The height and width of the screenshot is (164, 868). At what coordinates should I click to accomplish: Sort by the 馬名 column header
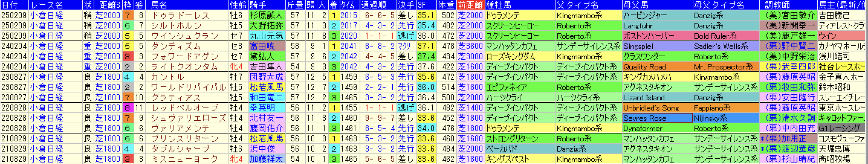(159, 5)
